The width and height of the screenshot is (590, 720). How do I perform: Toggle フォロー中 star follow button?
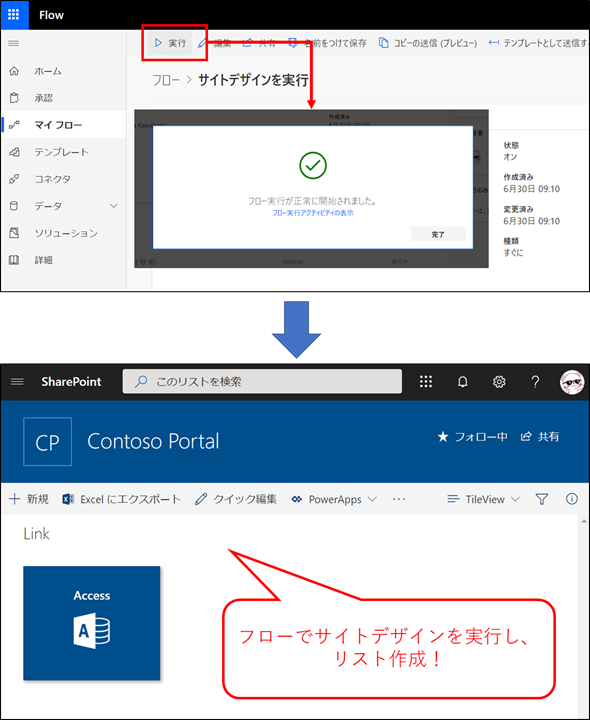(472, 437)
